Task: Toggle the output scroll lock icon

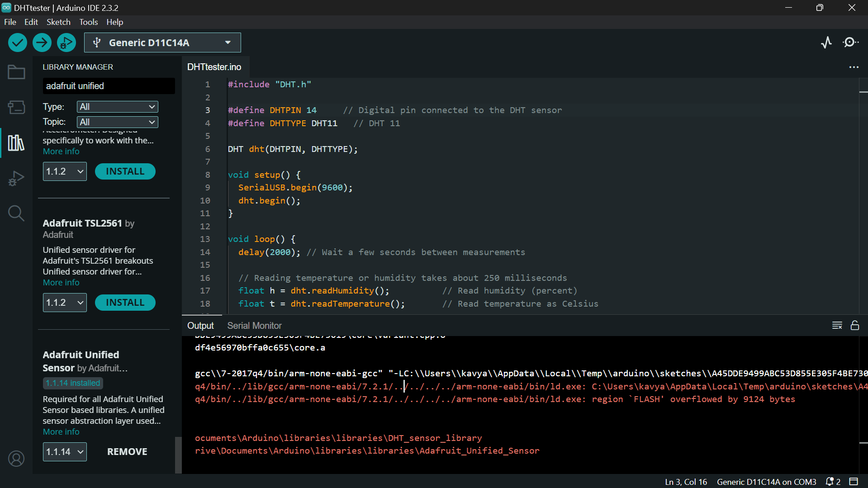Action: point(854,326)
